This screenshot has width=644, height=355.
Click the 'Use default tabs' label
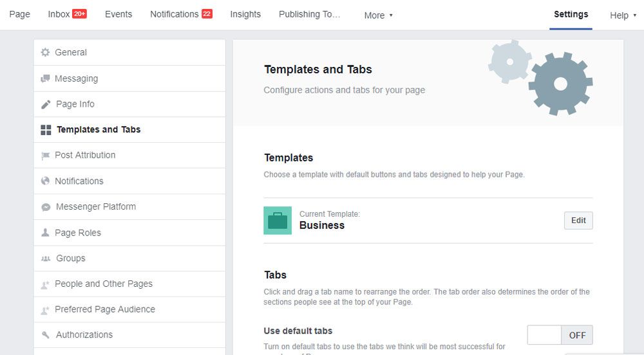click(x=298, y=331)
